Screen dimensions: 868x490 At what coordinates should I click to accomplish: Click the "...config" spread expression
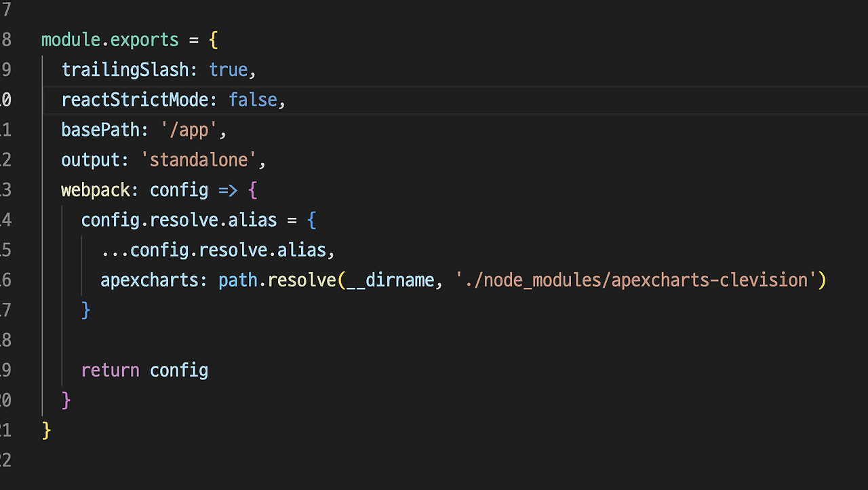(x=144, y=250)
